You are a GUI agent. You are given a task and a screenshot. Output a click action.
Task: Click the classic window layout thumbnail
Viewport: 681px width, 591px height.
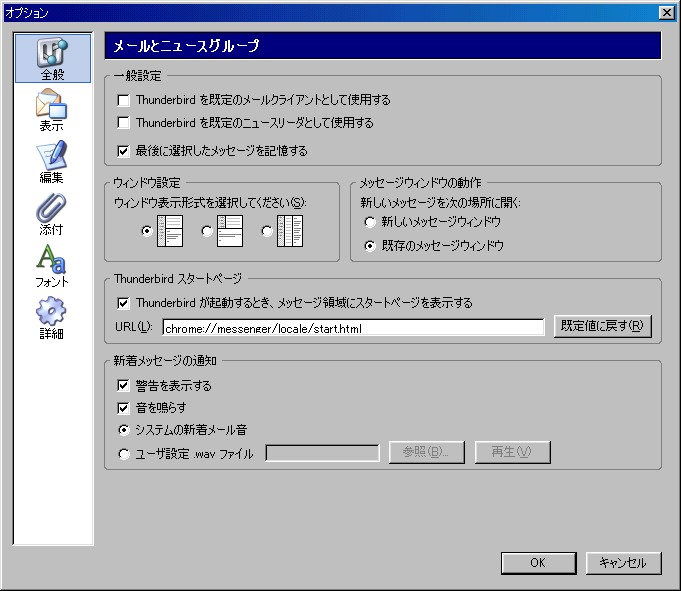(170, 231)
